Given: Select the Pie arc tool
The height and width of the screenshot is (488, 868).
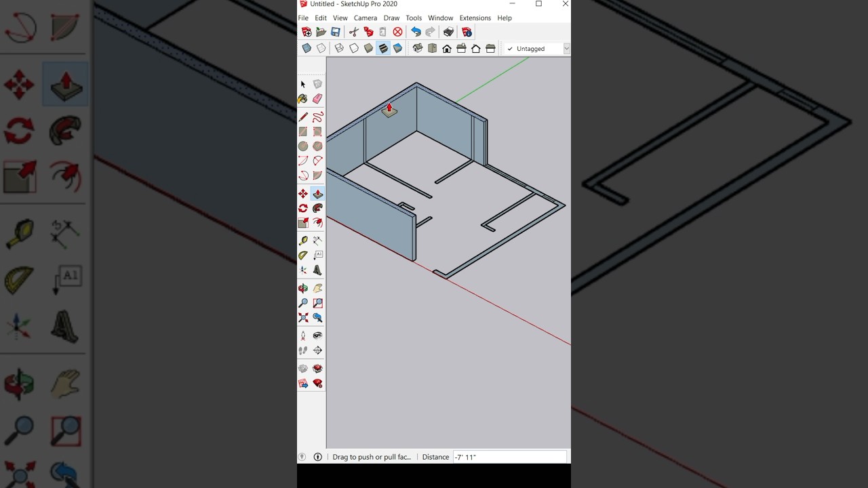Looking at the screenshot, I should coord(317,176).
